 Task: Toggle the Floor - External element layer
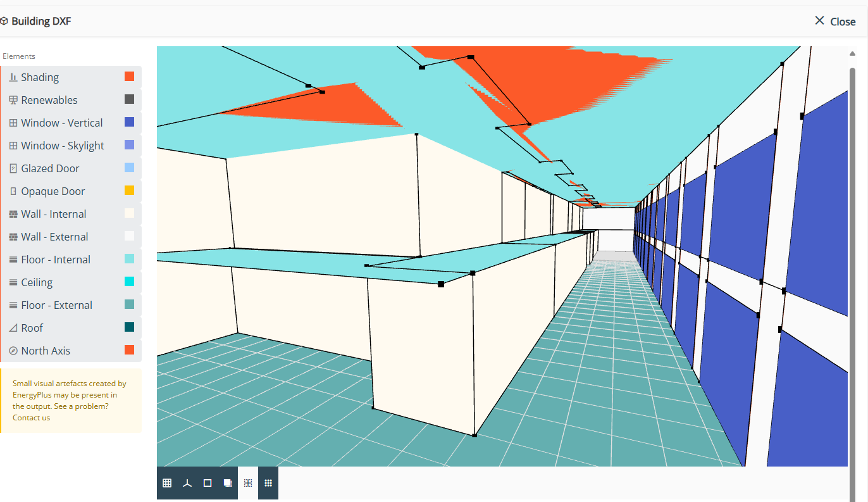point(56,305)
